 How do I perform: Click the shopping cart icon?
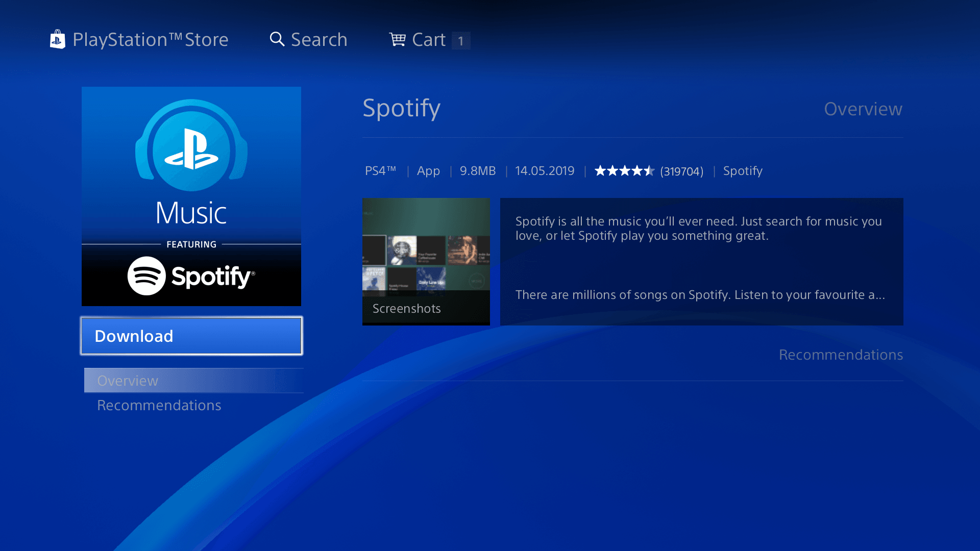pyautogui.click(x=397, y=39)
